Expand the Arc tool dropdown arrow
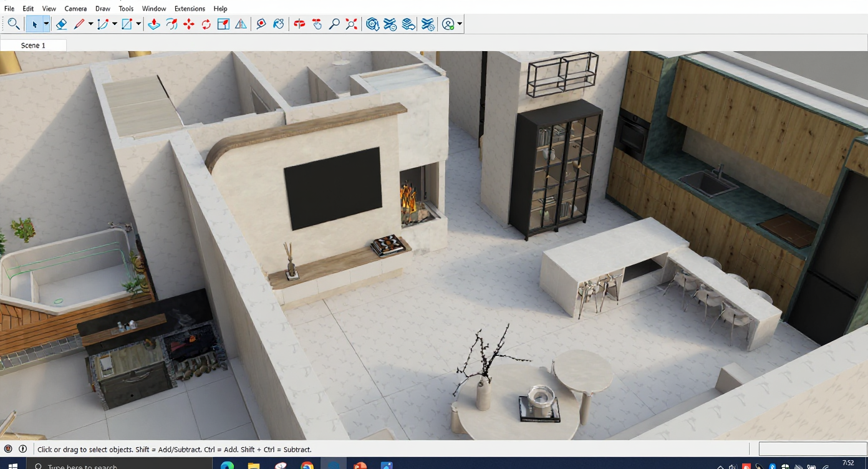The height and width of the screenshot is (469, 868). tap(115, 24)
